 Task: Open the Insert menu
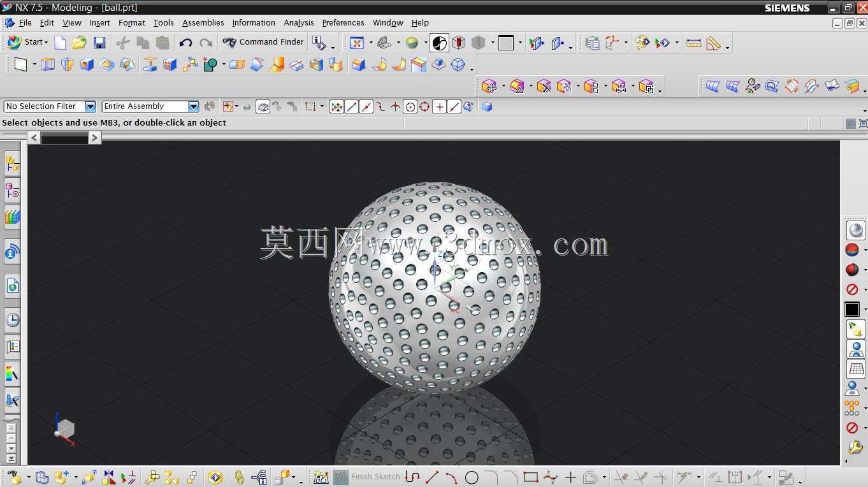(99, 22)
